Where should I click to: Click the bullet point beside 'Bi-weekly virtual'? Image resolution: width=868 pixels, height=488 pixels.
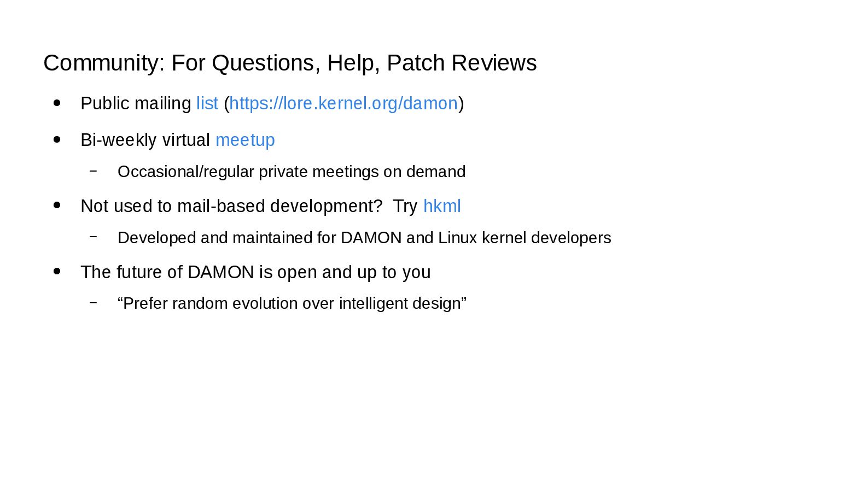57,139
